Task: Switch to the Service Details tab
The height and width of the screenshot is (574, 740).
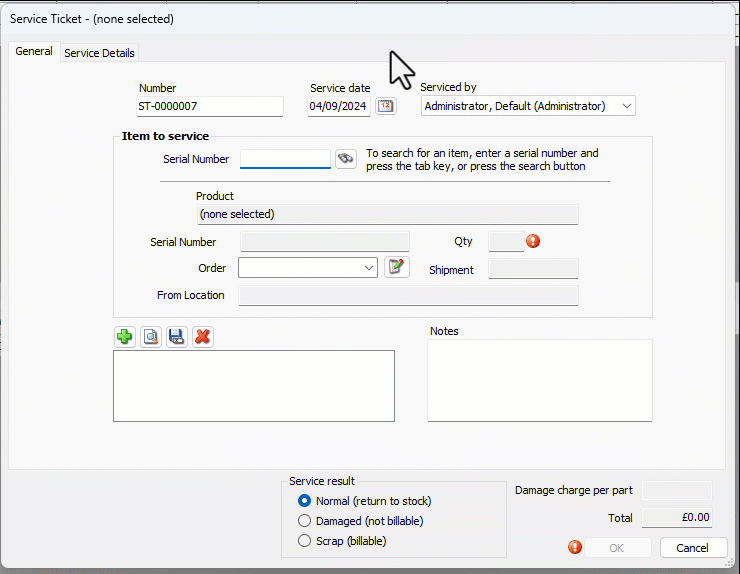Action: [x=99, y=53]
